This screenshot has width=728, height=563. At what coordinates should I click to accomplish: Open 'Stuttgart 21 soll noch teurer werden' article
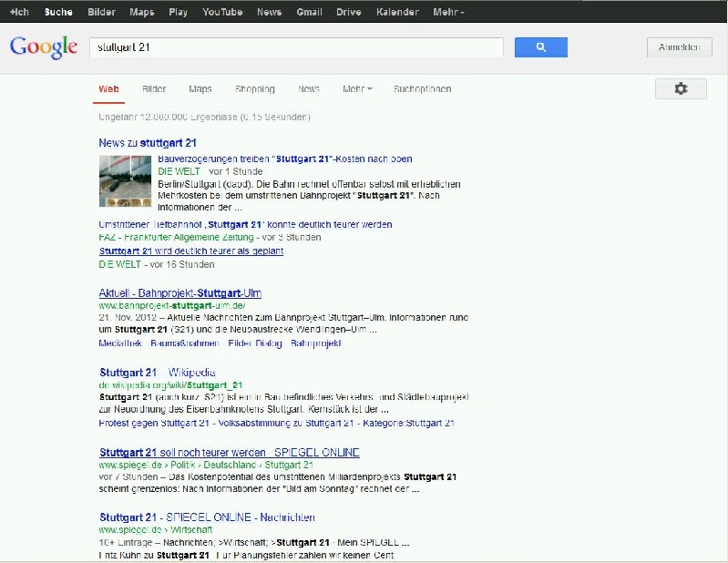[x=229, y=453]
